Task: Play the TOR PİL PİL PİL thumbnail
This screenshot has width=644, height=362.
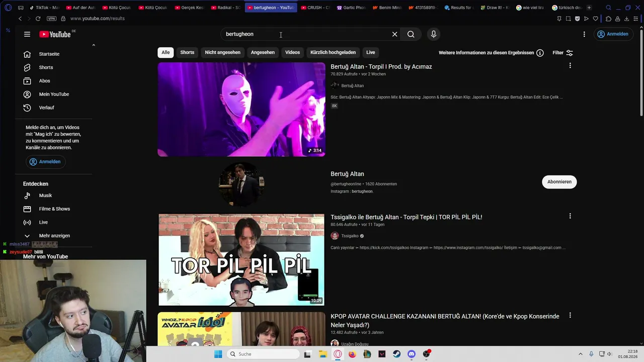Action: coord(242,259)
